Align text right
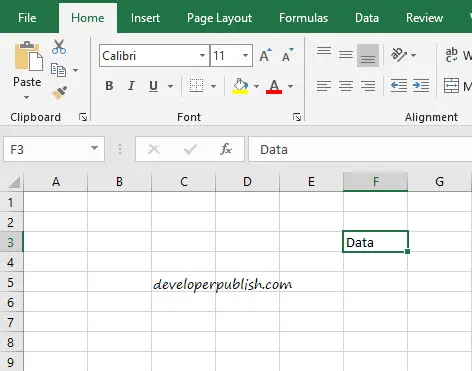This screenshot has width=472, height=371. point(368,86)
